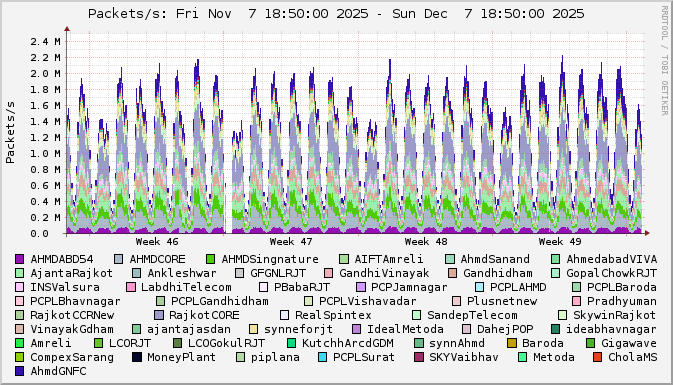Screen dimensions: 673x385
Task: Click the Week 48 axis label
Action: (x=426, y=242)
